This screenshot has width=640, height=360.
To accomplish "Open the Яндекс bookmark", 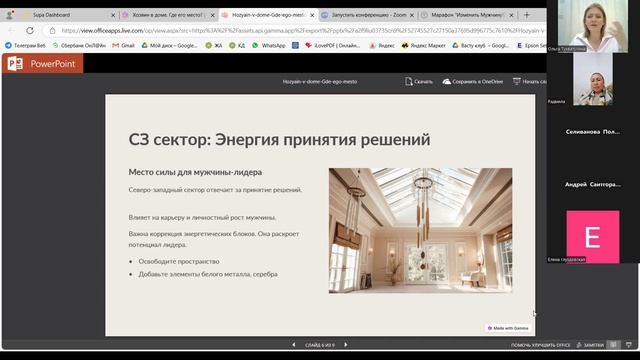I will click(x=382, y=46).
